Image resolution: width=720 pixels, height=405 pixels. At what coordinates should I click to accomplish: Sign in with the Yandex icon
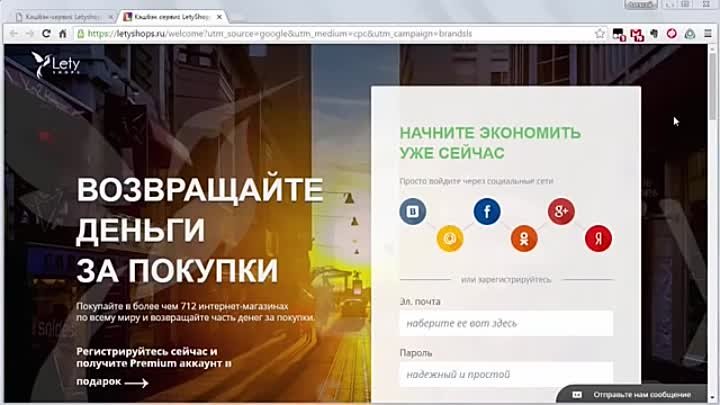pyautogui.click(x=598, y=238)
